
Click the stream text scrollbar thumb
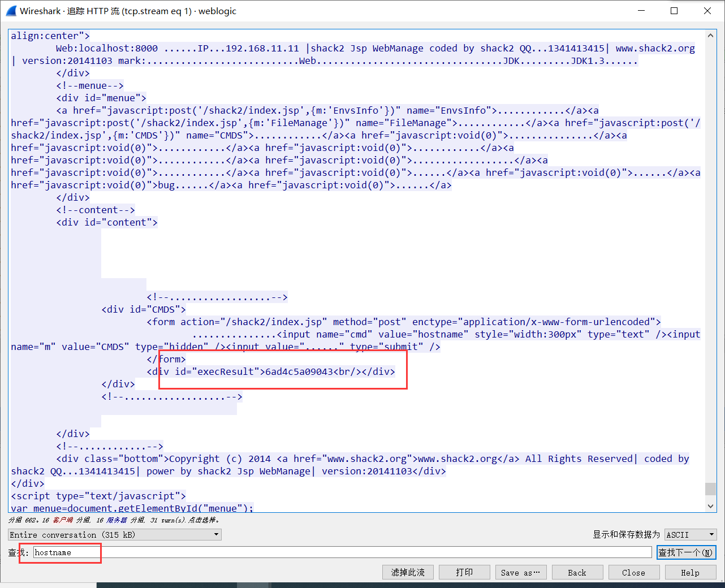tap(711, 488)
